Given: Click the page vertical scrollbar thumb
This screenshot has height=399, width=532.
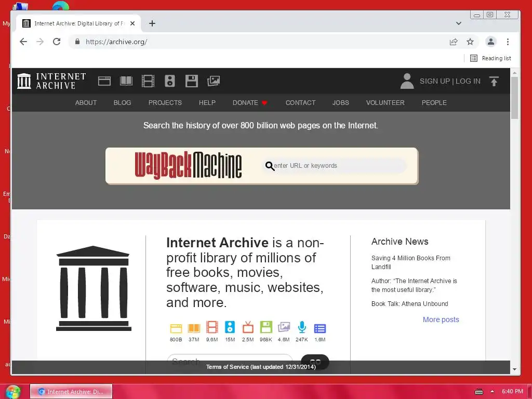Looking at the screenshot, I should (x=514, y=98).
